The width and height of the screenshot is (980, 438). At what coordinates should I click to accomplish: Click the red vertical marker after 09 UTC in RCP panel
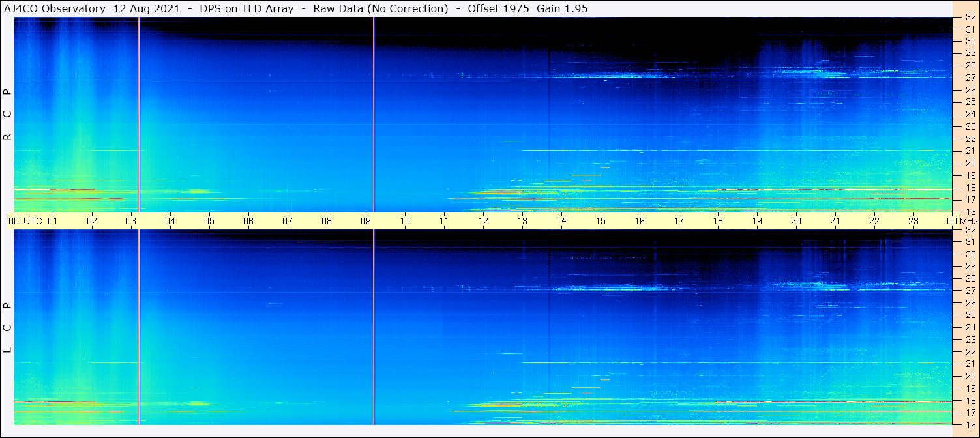click(374, 115)
